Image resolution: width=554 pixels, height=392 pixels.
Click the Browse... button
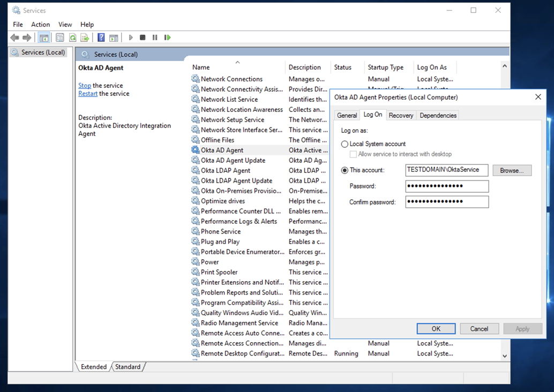point(512,170)
